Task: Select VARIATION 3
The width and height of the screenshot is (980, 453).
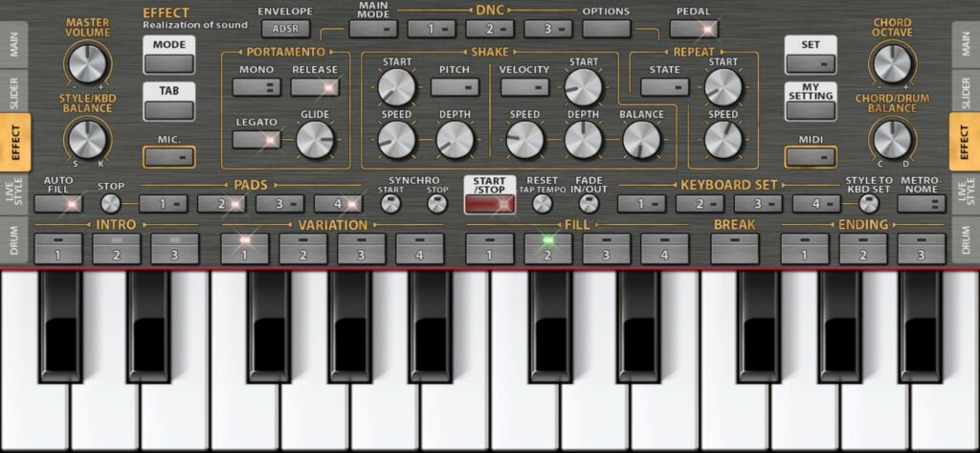Action: point(361,248)
